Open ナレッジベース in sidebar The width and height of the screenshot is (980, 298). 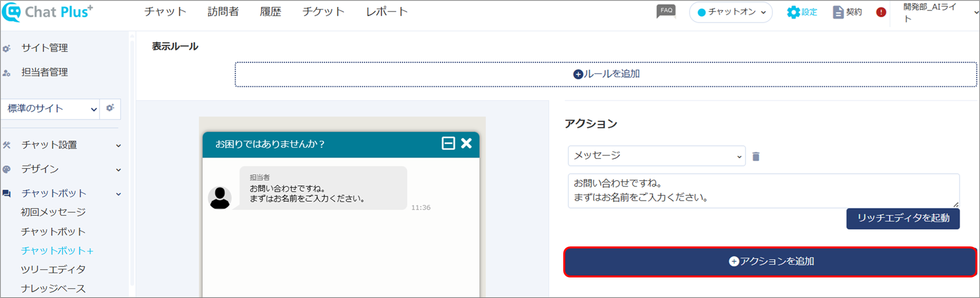tap(53, 289)
